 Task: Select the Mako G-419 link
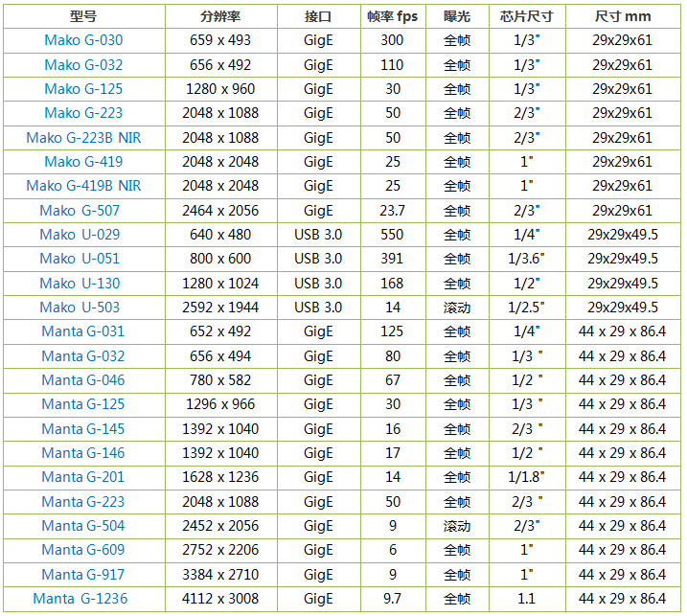(x=83, y=162)
